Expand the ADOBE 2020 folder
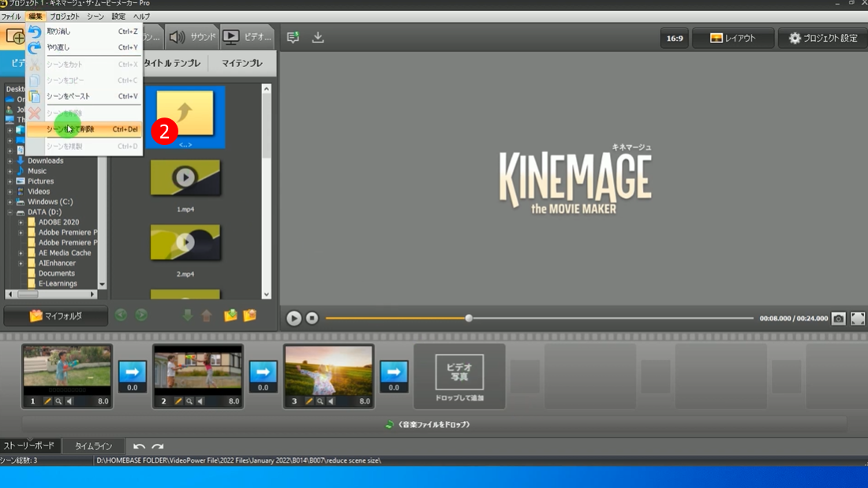The width and height of the screenshot is (868, 488). tap(21, 222)
